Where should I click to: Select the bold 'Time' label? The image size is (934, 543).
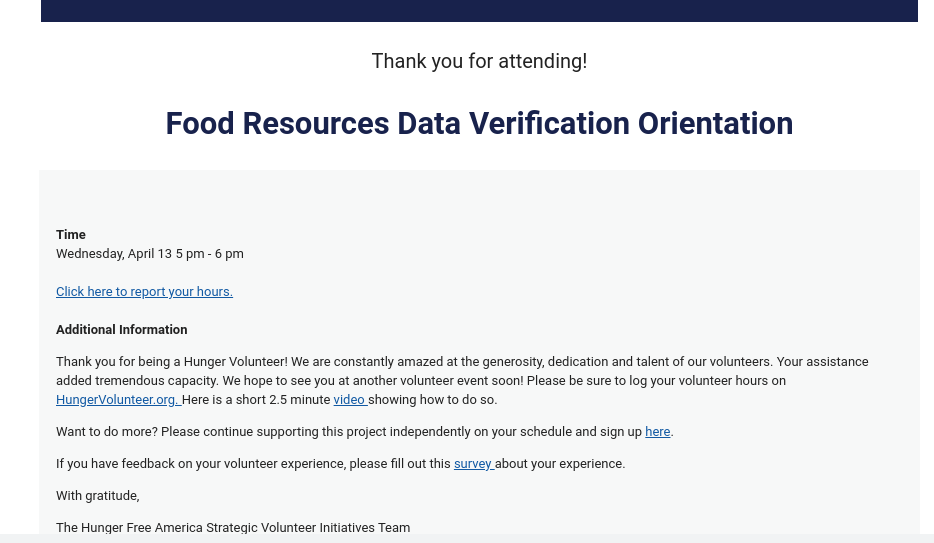71,235
